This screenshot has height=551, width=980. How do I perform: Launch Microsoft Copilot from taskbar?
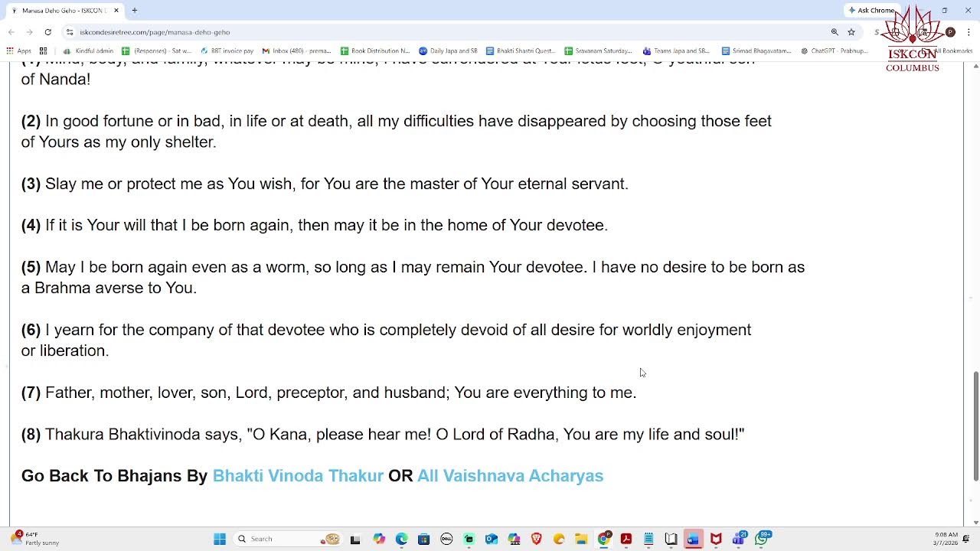pyautogui.click(x=379, y=539)
